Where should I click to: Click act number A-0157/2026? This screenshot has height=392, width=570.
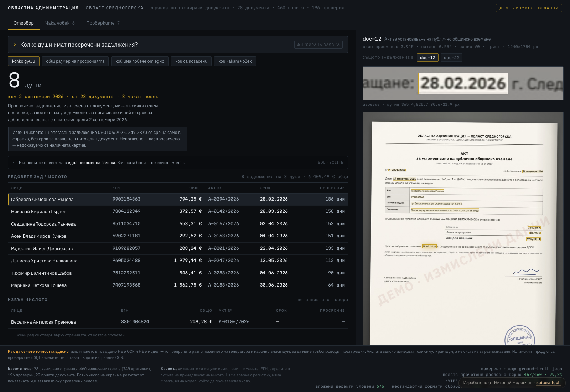[x=223, y=224]
